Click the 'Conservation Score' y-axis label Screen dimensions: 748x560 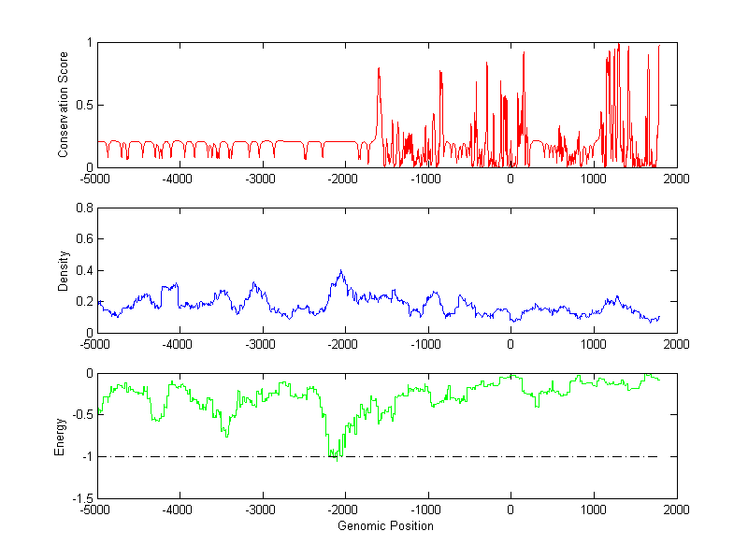(64, 105)
